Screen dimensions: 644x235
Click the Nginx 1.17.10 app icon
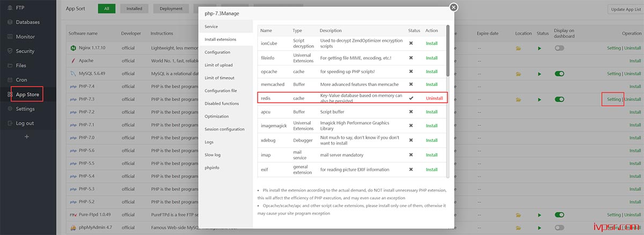coord(72,48)
